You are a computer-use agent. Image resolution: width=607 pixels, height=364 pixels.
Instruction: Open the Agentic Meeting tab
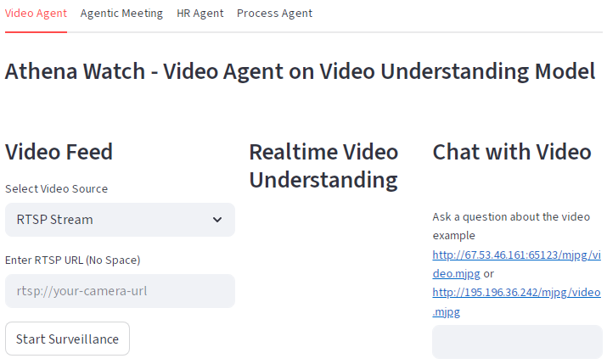[121, 14]
